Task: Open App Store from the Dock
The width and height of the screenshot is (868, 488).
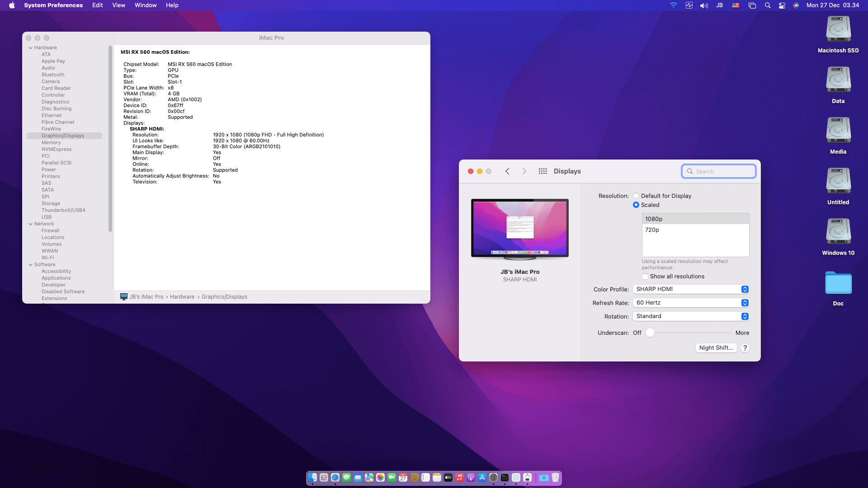Action: (x=482, y=478)
